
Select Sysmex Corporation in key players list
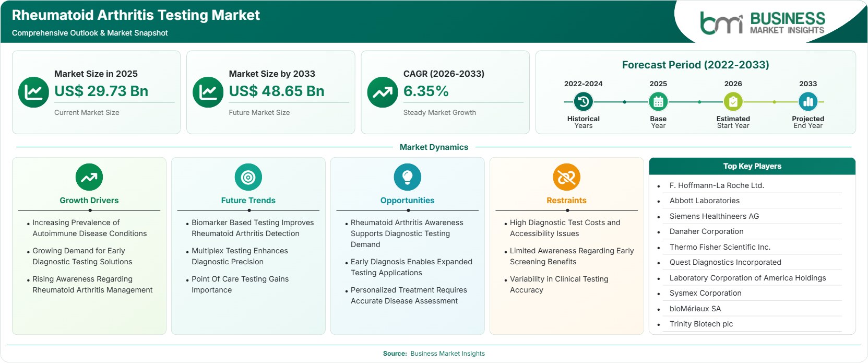click(705, 293)
